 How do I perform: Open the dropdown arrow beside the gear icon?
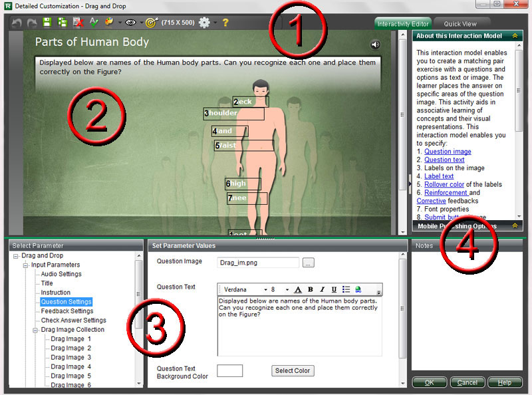(215, 23)
